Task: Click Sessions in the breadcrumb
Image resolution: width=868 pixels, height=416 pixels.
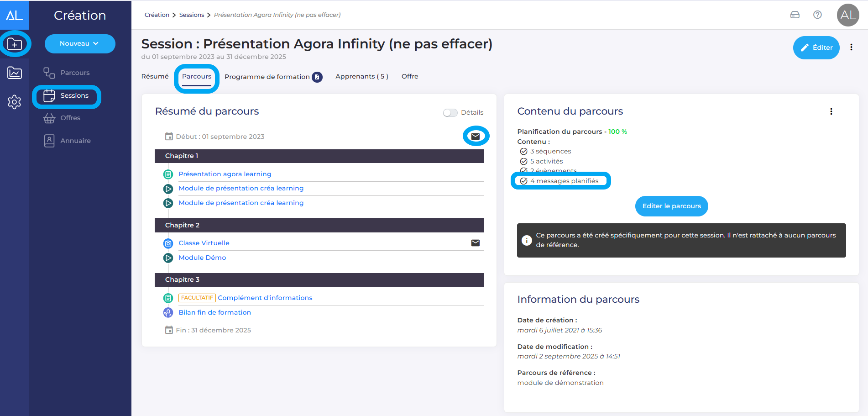Action: (192, 15)
